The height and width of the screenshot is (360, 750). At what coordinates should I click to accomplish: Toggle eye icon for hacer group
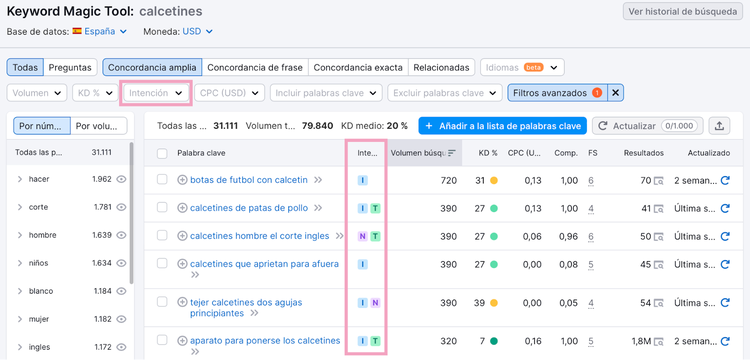tap(121, 179)
